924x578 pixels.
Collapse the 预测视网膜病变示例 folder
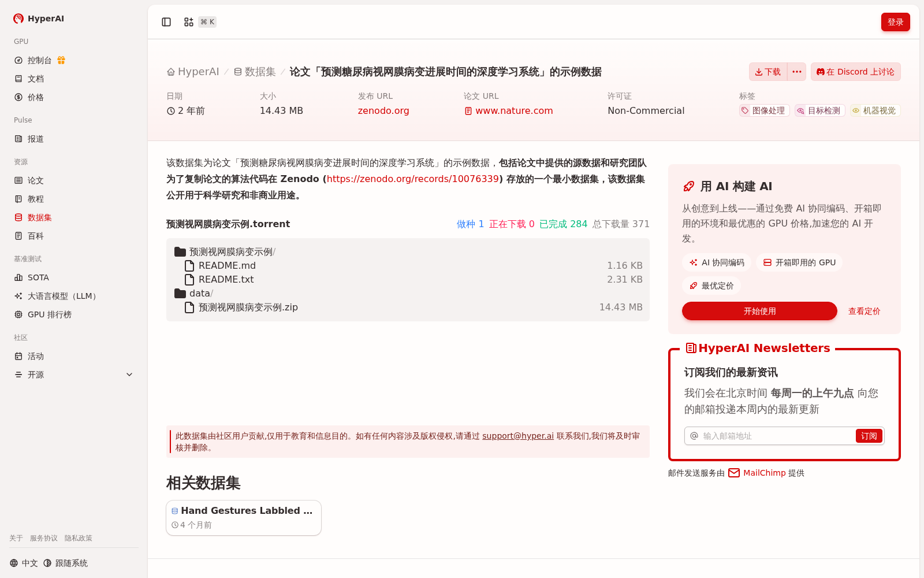[x=180, y=252]
